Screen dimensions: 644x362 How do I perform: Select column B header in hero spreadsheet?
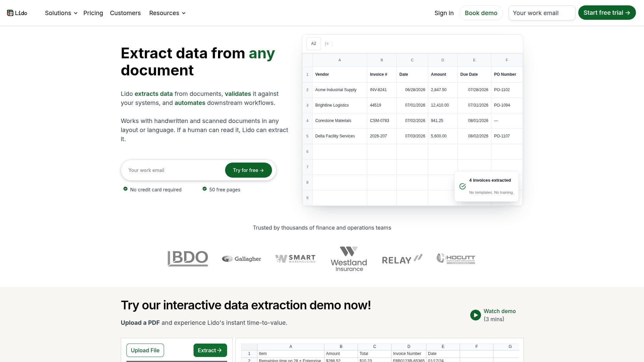coord(382,60)
